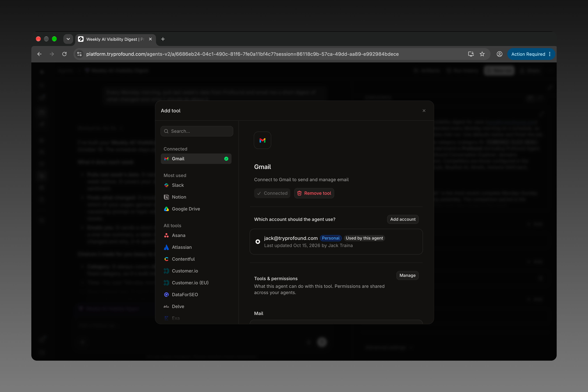This screenshot has width=588, height=392.
Task: Close the Weekly AI Visibility Digest tab
Action: pos(150,39)
